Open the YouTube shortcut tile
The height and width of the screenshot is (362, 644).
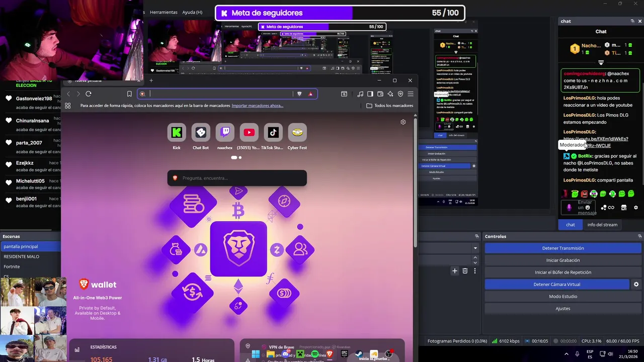249,132
